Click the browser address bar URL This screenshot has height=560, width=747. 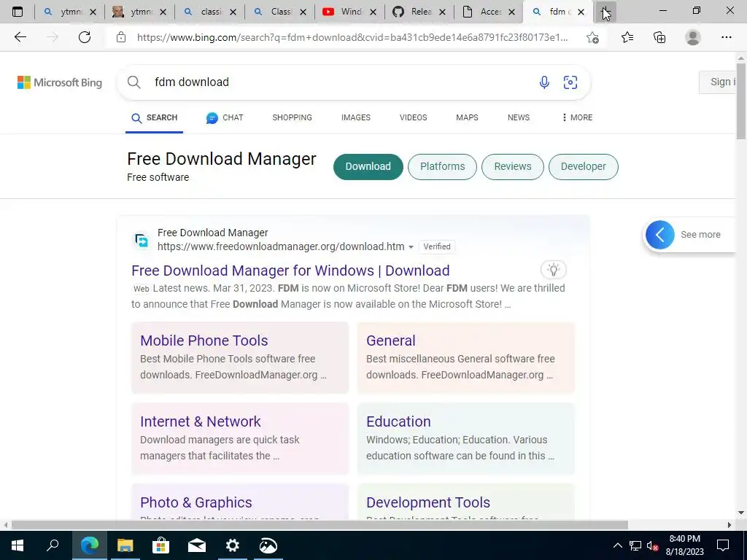click(x=352, y=38)
